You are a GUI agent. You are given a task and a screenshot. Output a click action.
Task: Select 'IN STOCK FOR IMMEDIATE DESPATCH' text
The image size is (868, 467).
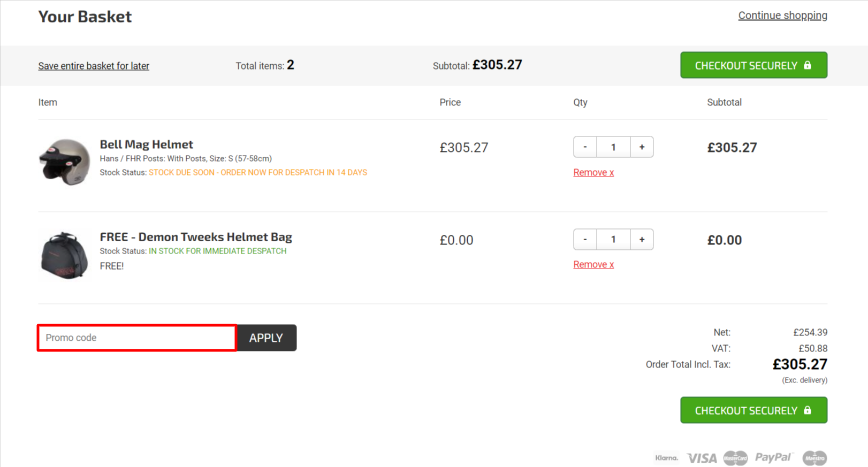coord(217,251)
